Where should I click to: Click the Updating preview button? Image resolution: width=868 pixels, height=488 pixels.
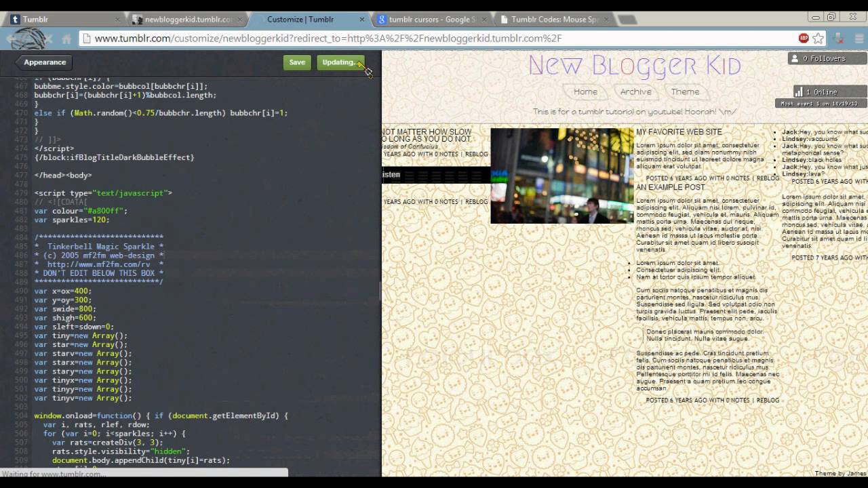[x=340, y=62]
